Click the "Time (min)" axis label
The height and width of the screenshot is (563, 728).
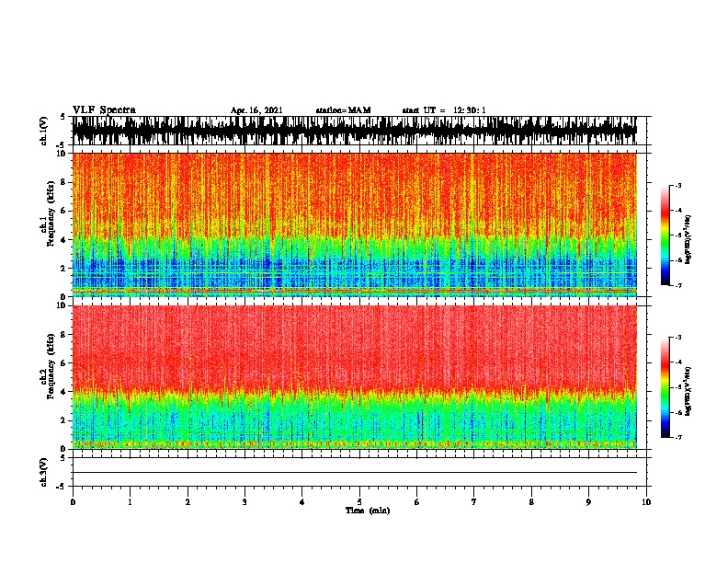[368, 511]
